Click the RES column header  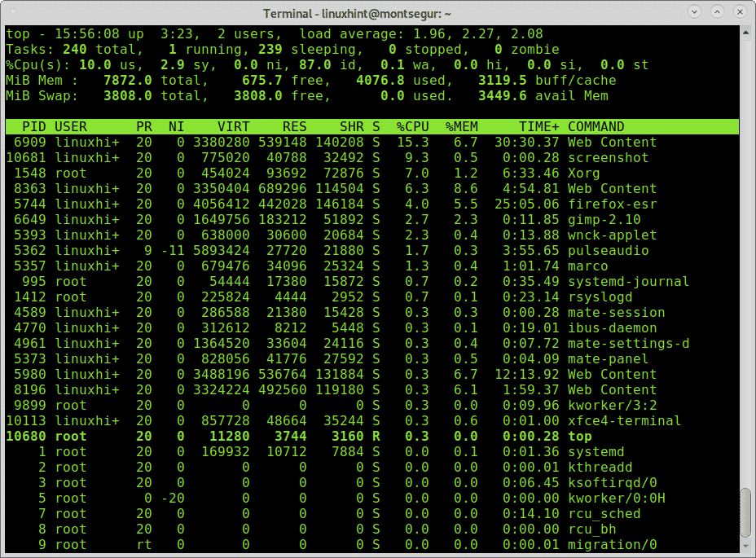point(295,127)
